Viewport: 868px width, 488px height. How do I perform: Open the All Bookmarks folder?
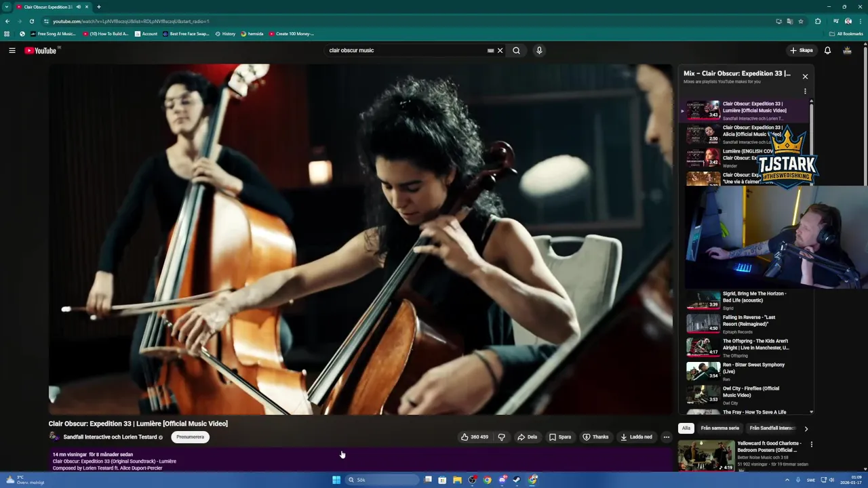846,34
